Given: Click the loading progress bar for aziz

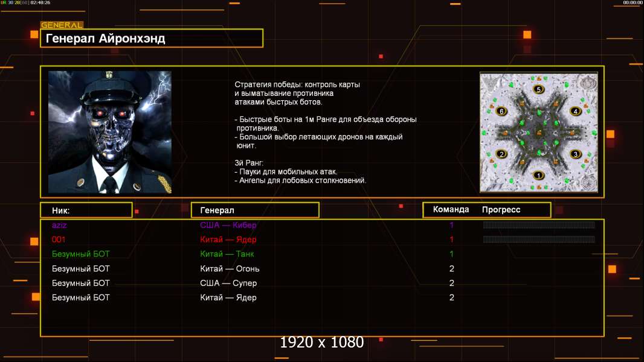Looking at the screenshot, I should click(539, 224).
